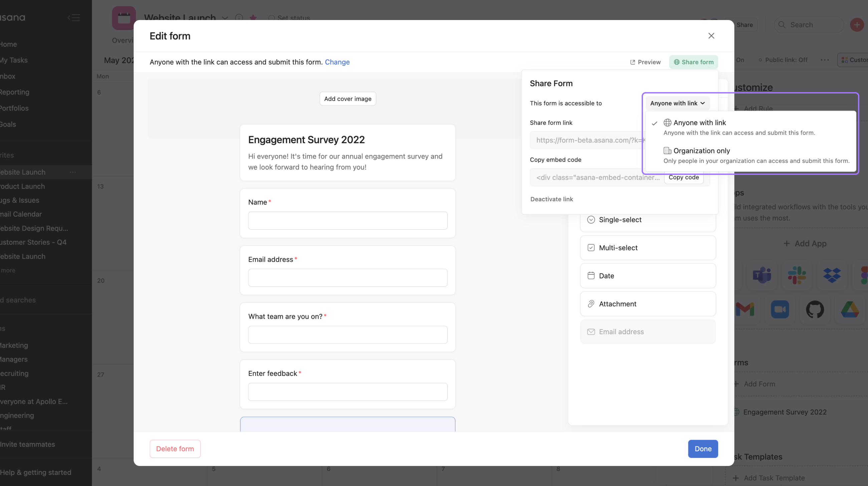Screen dimensions: 868x486
Task: Click Add Task Template
Action: pos(770,478)
